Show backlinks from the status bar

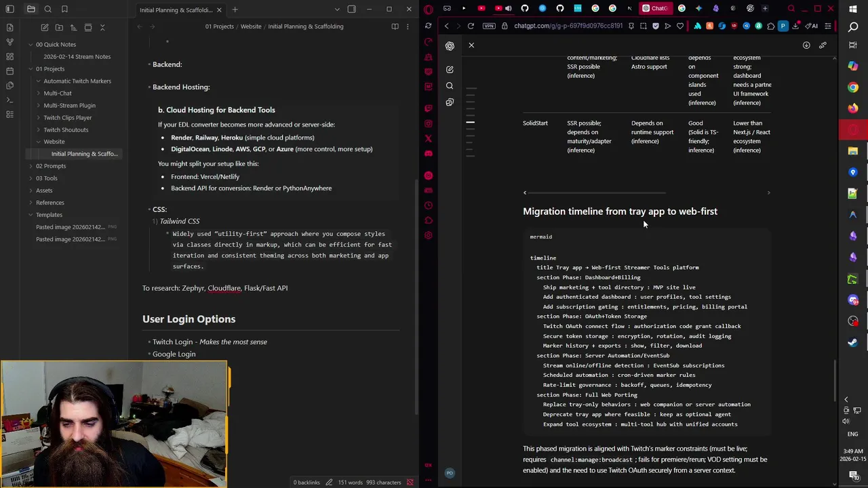click(x=307, y=483)
